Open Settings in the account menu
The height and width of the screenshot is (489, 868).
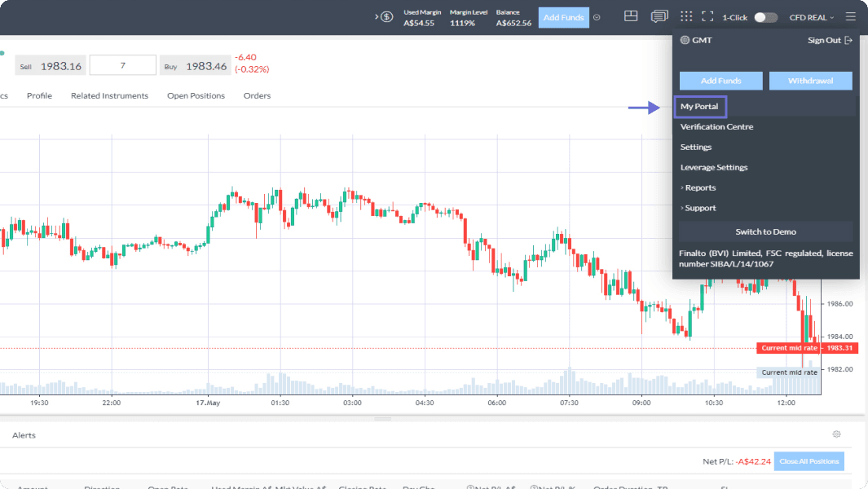[x=696, y=148]
